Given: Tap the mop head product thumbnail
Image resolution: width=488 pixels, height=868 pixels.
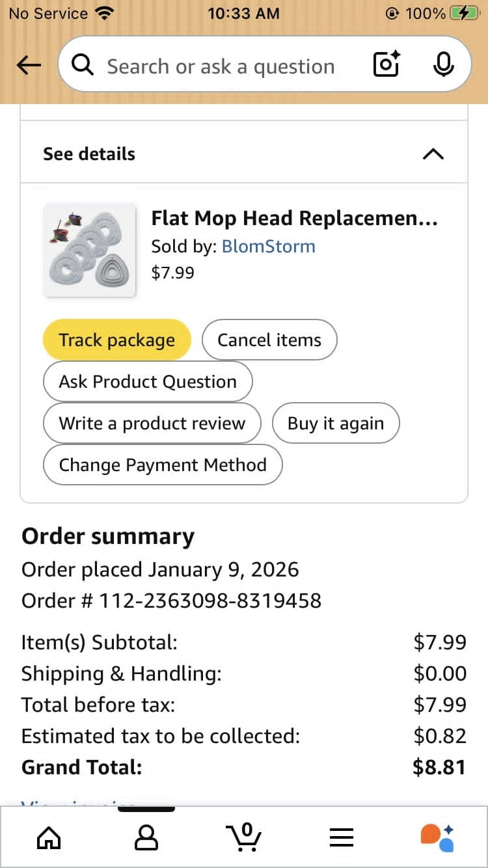Looking at the screenshot, I should [x=89, y=250].
